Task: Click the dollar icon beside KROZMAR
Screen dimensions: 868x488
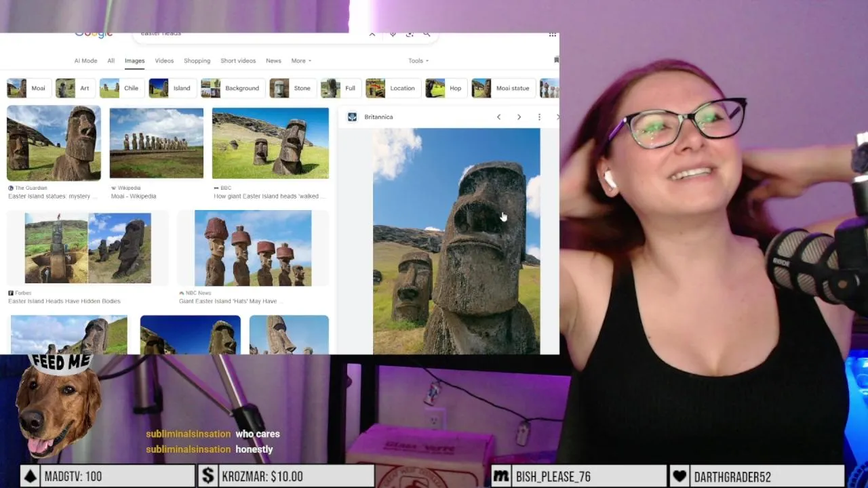Action: tap(208, 476)
